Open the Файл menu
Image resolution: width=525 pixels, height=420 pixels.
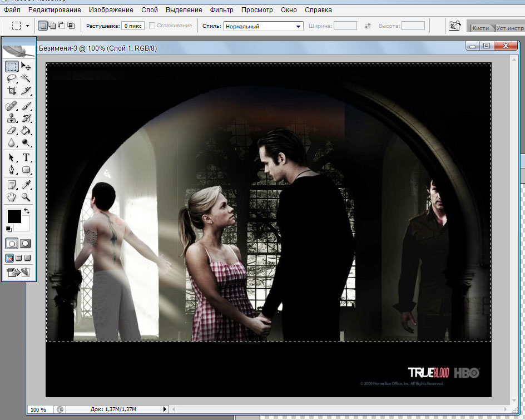click(12, 10)
